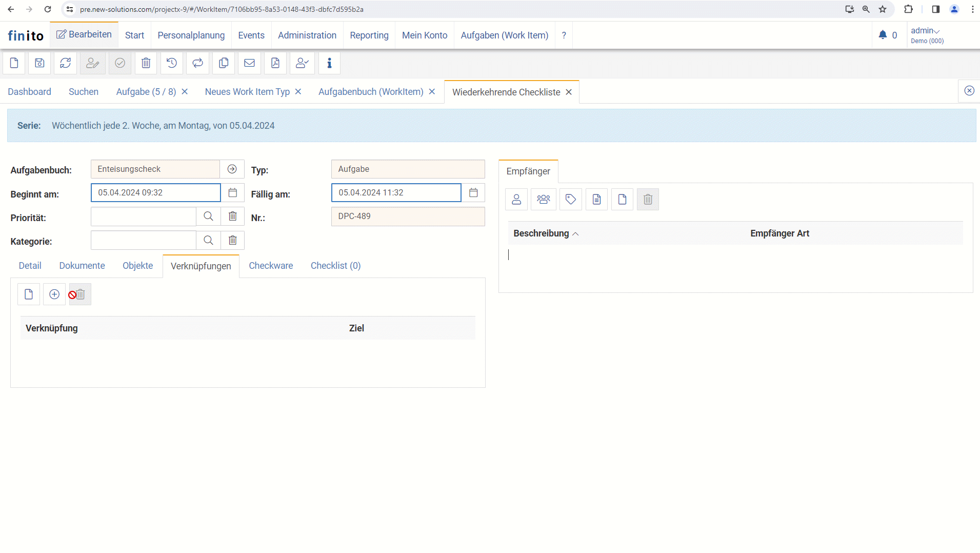This screenshot has height=553, width=980.
Task: Sort by Beschreibung column header
Action: pyautogui.click(x=541, y=233)
